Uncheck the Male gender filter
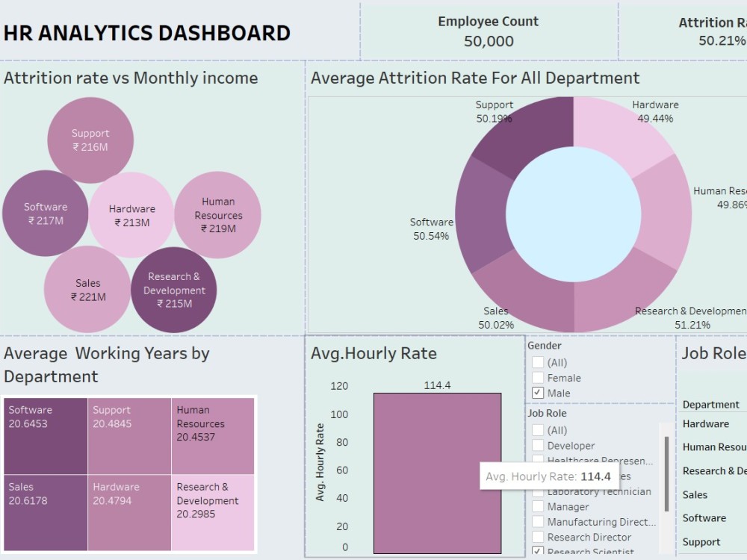This screenshot has height=560, width=747. point(537,393)
